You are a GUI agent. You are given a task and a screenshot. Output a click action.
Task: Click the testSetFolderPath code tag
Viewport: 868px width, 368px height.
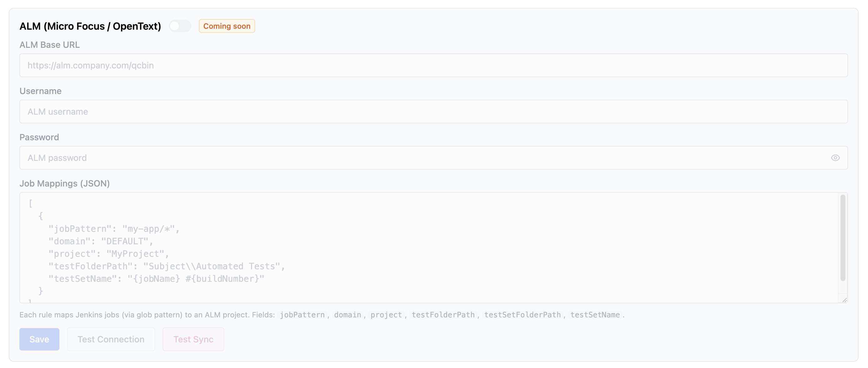pos(522,315)
